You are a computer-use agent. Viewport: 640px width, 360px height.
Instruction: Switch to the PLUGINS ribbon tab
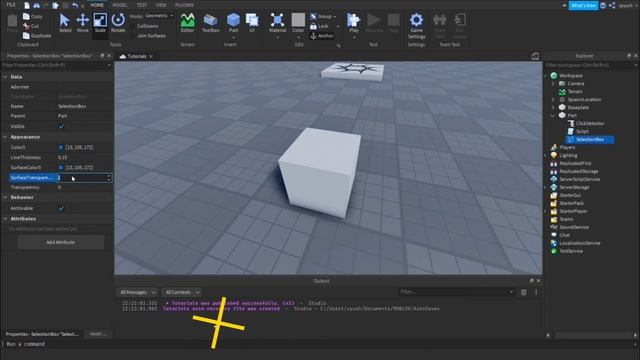184,5
